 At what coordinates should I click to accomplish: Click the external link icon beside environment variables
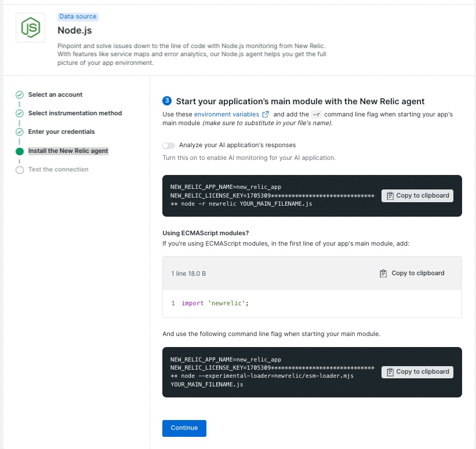click(x=266, y=114)
